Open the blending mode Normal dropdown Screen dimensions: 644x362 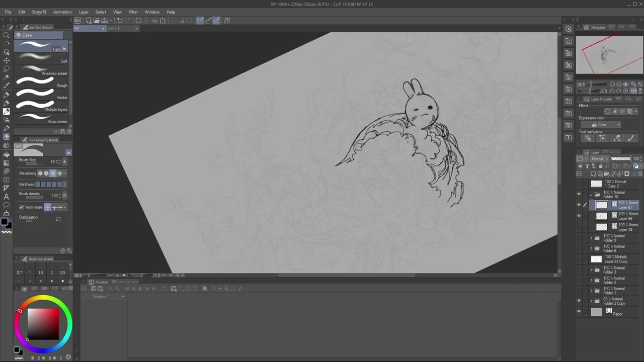coord(599,159)
